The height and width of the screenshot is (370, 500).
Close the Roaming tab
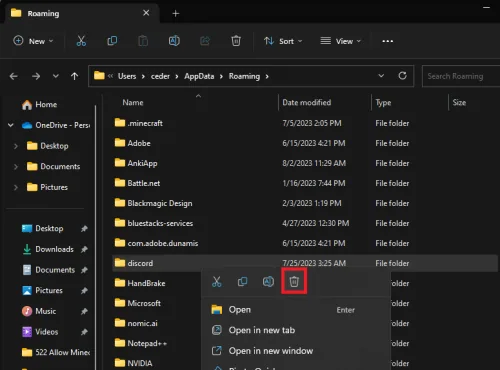pos(146,13)
